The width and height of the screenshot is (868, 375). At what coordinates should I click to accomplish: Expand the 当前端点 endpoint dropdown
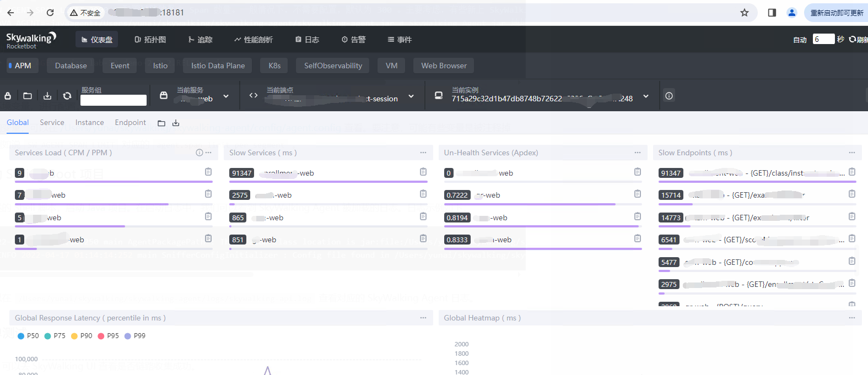coord(411,96)
